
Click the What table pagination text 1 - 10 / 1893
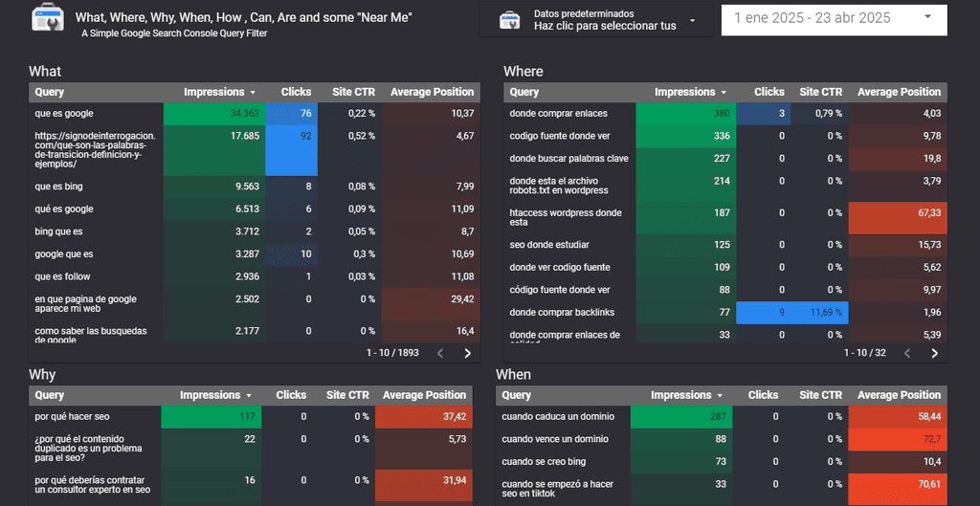tap(392, 353)
